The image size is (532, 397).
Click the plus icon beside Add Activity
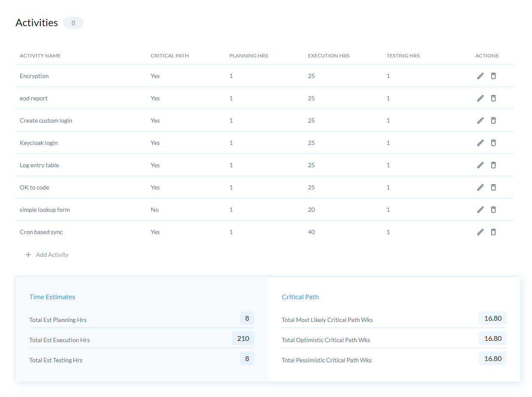coord(28,255)
